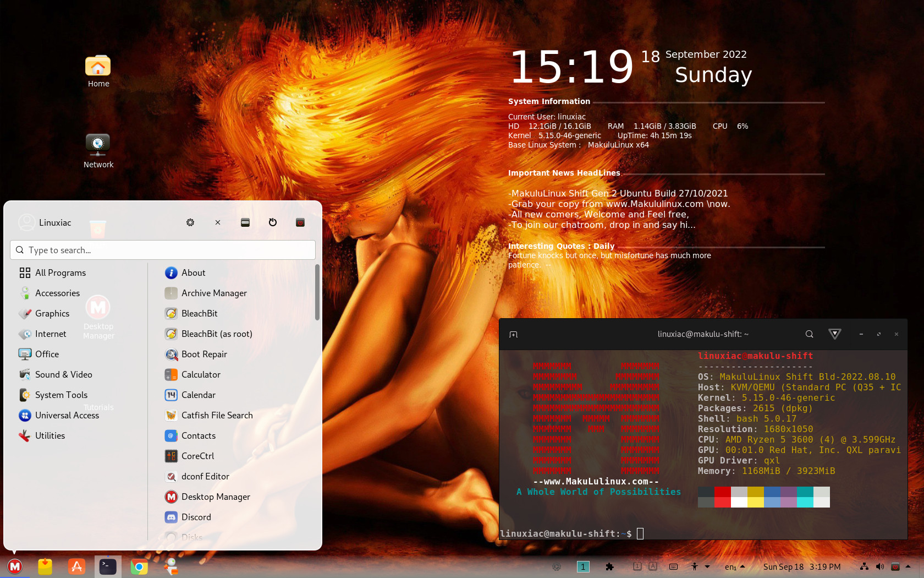Click the terminal command prompt line

pos(572,533)
